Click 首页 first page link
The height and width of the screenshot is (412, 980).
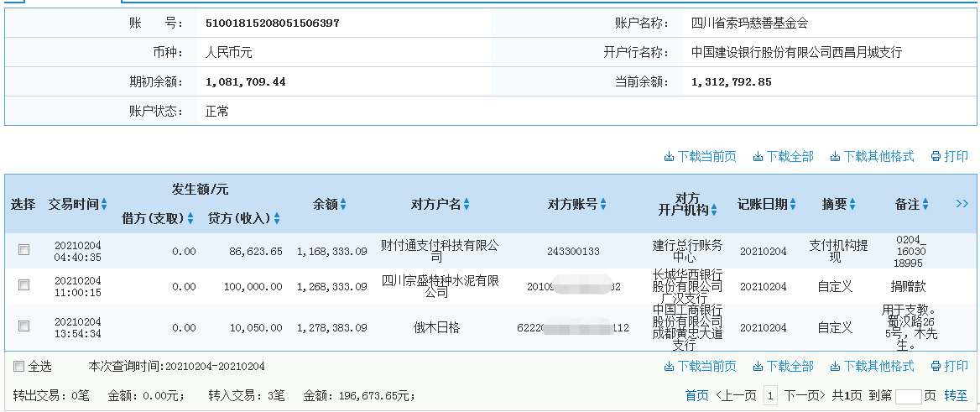point(696,395)
